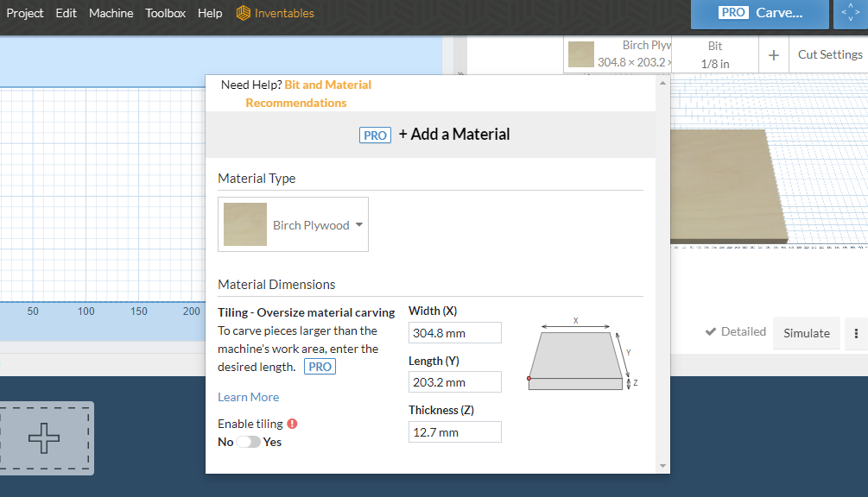Click the red warning icon by Enable tiling

[x=292, y=424]
